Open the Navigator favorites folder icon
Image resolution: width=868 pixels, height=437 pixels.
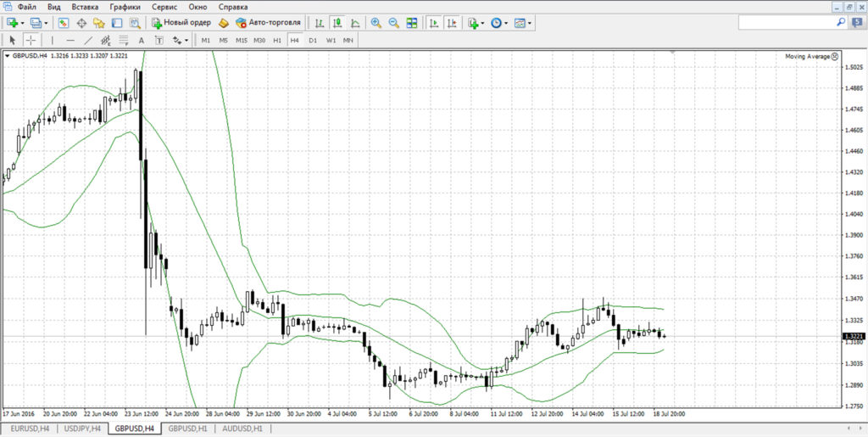pos(98,23)
